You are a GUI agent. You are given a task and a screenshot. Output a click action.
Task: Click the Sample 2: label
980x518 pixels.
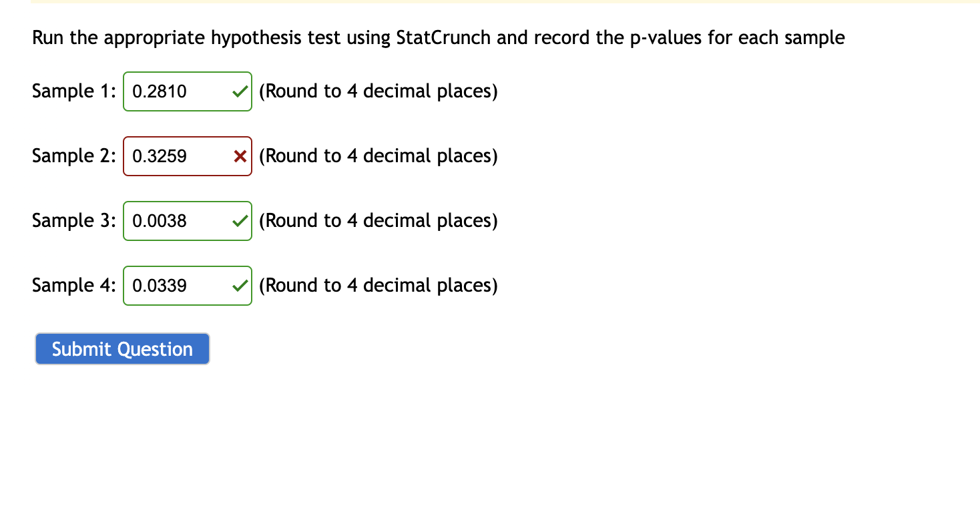(73, 156)
